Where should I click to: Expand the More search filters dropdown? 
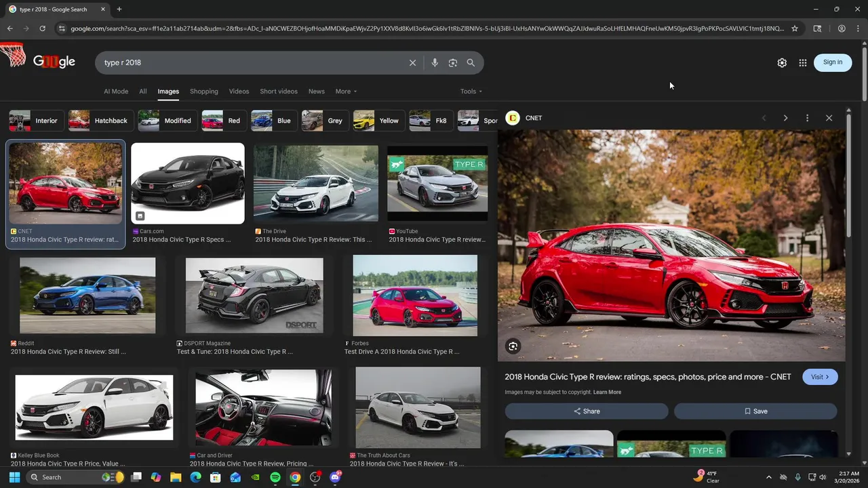point(346,91)
